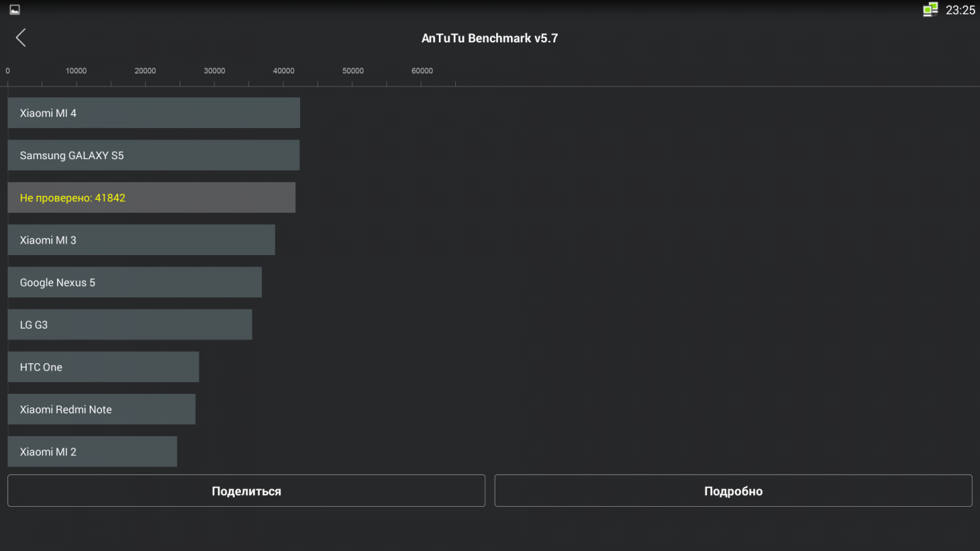Choose the Samsung GALAXY S5 bar
This screenshot has width=980, height=551.
click(x=153, y=155)
